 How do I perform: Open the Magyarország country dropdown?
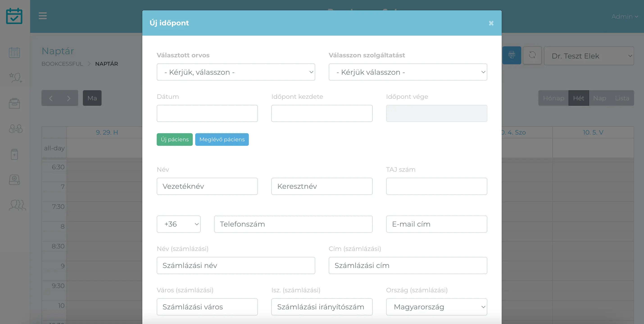tap(436, 307)
